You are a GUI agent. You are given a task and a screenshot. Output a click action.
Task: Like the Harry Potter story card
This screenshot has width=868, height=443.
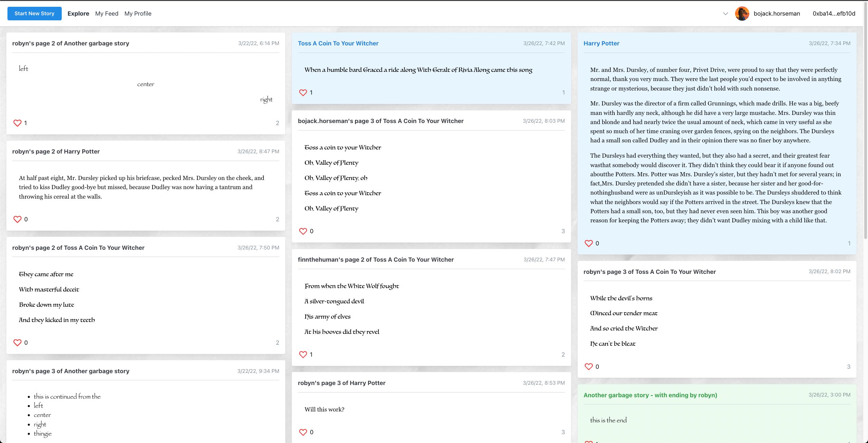[x=589, y=243]
